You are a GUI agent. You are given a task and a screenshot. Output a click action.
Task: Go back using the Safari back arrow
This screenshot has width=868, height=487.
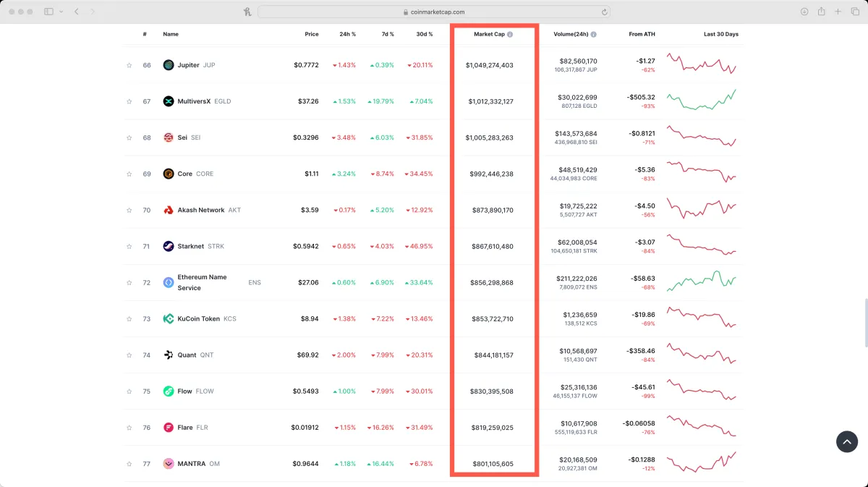coord(77,12)
